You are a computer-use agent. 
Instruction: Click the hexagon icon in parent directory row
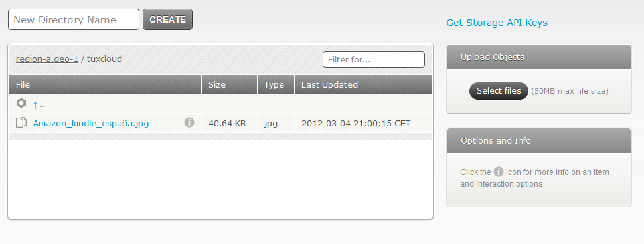click(x=21, y=103)
